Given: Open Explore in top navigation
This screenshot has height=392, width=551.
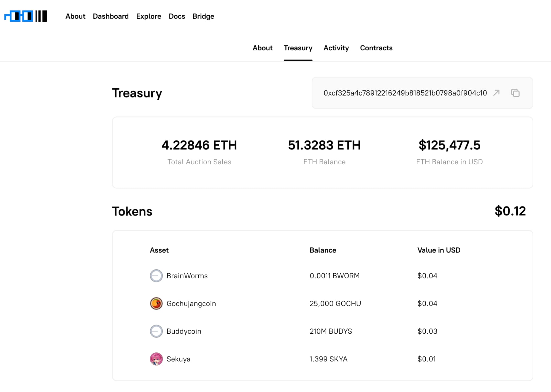Looking at the screenshot, I should click(x=148, y=16).
